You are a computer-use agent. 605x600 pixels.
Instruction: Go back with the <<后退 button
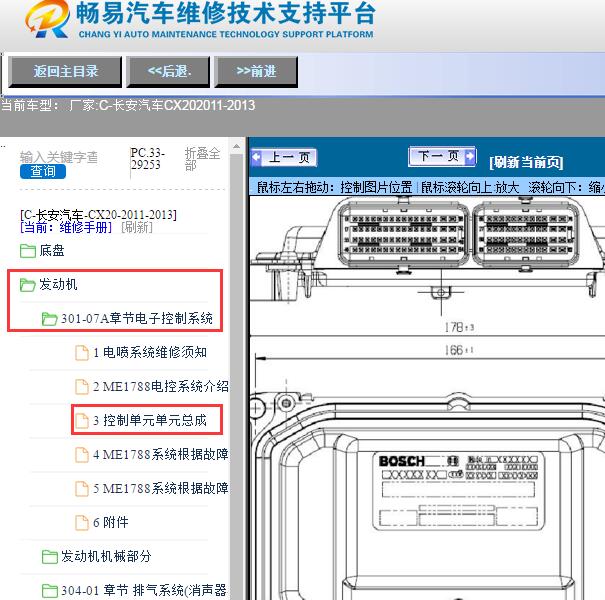[168, 72]
